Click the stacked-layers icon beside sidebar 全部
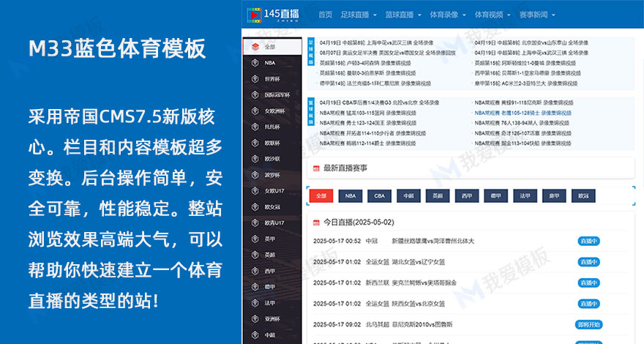Screen dimensions: 644x344 [x=255, y=46]
